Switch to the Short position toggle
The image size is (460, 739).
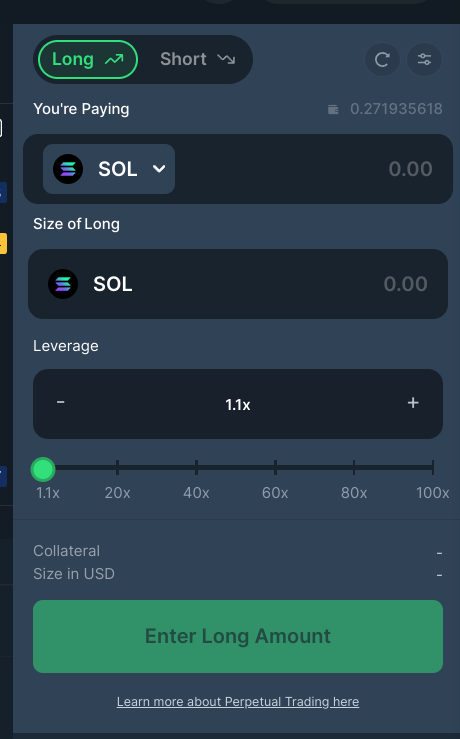point(197,59)
